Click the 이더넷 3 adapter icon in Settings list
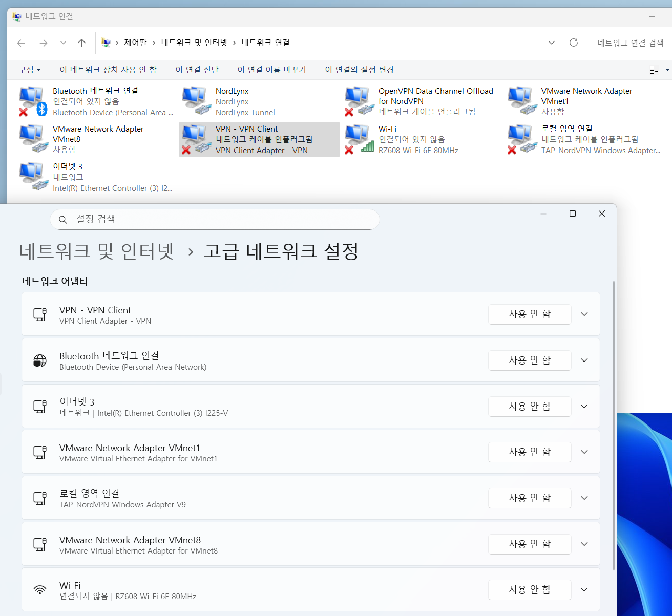This screenshot has width=672, height=616. [40, 406]
